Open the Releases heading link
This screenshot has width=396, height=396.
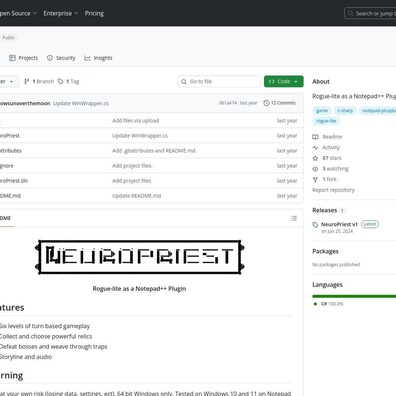coord(324,210)
